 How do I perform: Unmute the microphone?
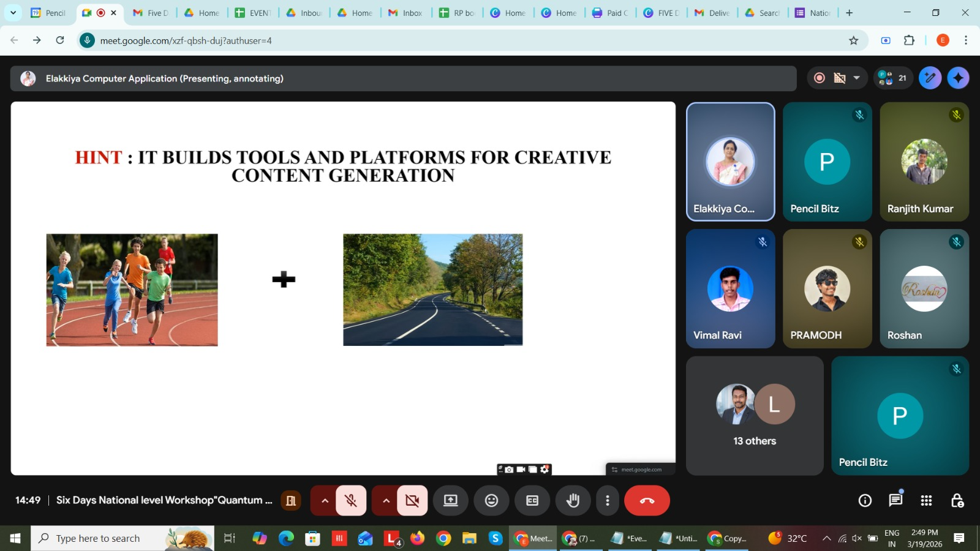click(351, 501)
